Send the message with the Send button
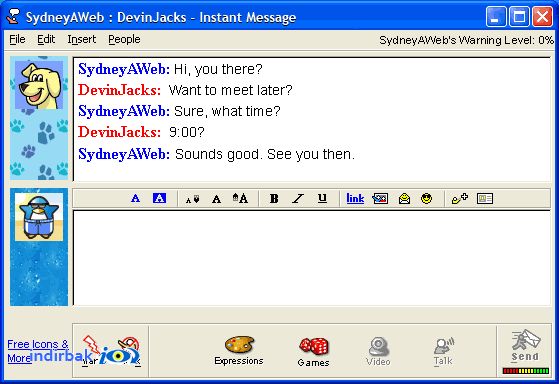 [525, 346]
